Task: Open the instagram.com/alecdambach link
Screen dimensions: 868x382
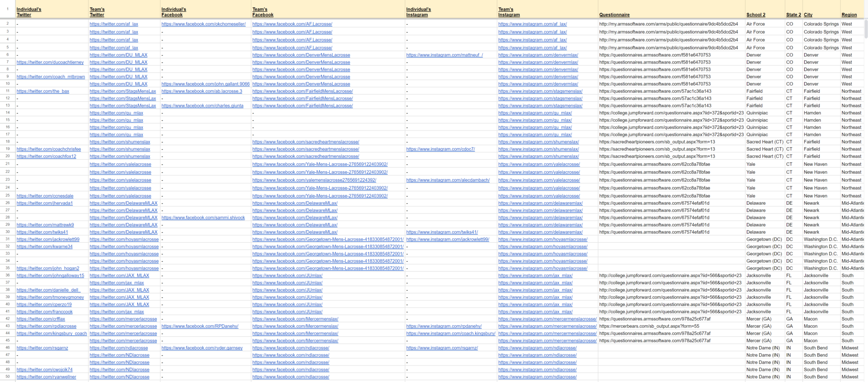Action: click(448, 180)
